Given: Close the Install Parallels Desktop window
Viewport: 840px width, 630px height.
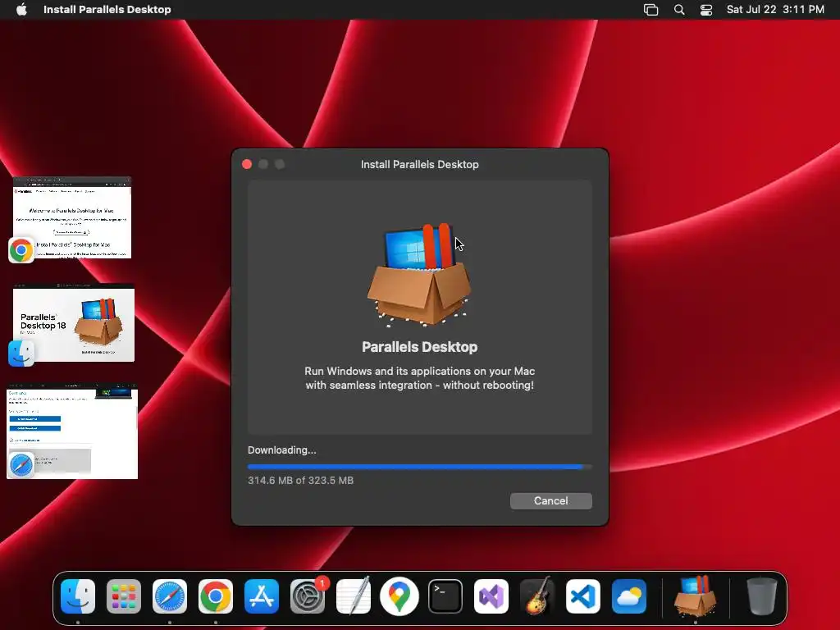Looking at the screenshot, I should [247, 164].
